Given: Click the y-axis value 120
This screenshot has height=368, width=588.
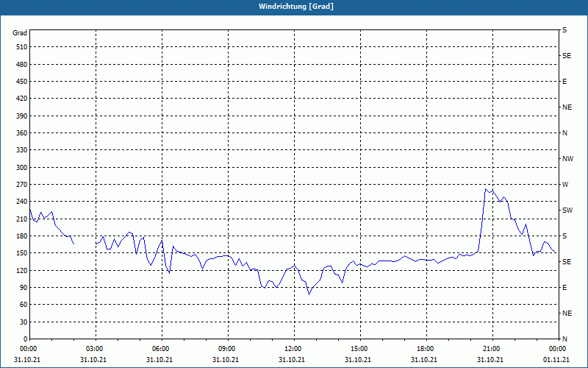Looking at the screenshot, I should pos(22,270).
